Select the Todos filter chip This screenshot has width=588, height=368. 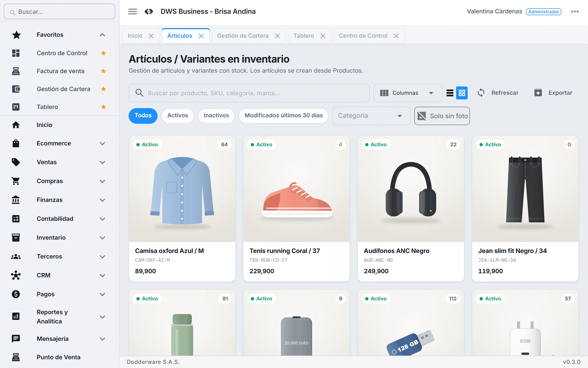click(143, 116)
